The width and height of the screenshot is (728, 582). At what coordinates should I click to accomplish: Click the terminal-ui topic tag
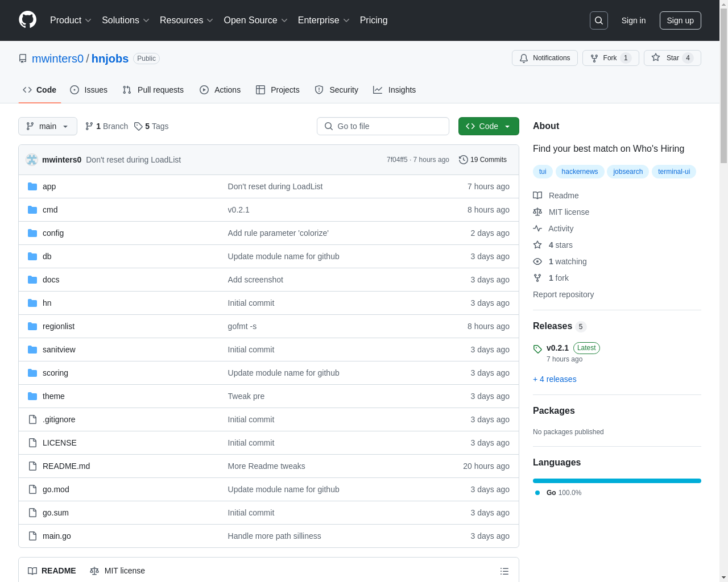[674, 172]
